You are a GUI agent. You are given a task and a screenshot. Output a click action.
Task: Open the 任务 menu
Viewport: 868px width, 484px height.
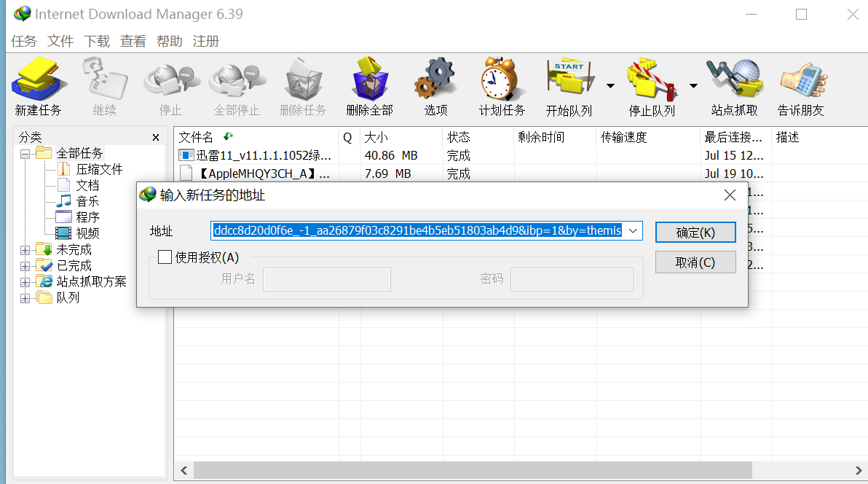[x=24, y=41]
